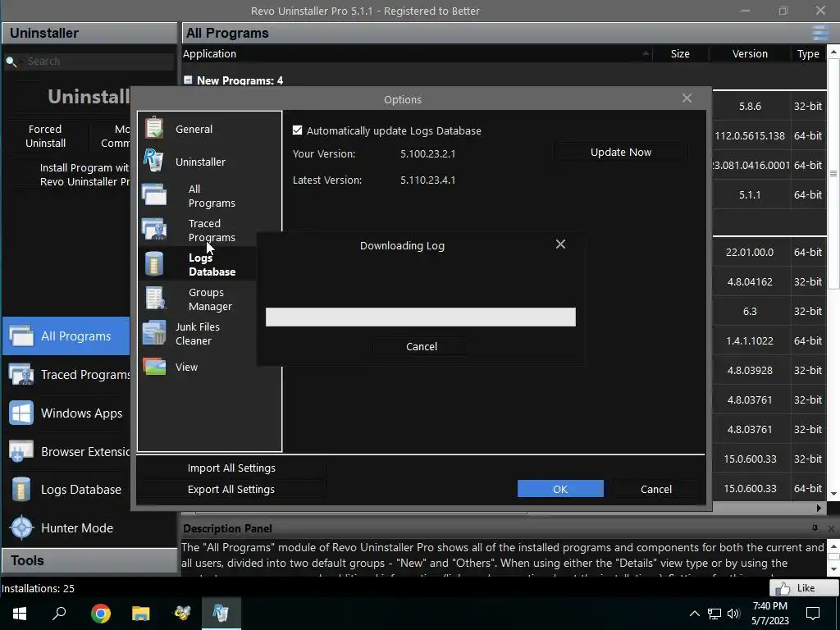This screenshot has height=630, width=840.
Task: Open Traced Programs options page
Action: (211, 231)
